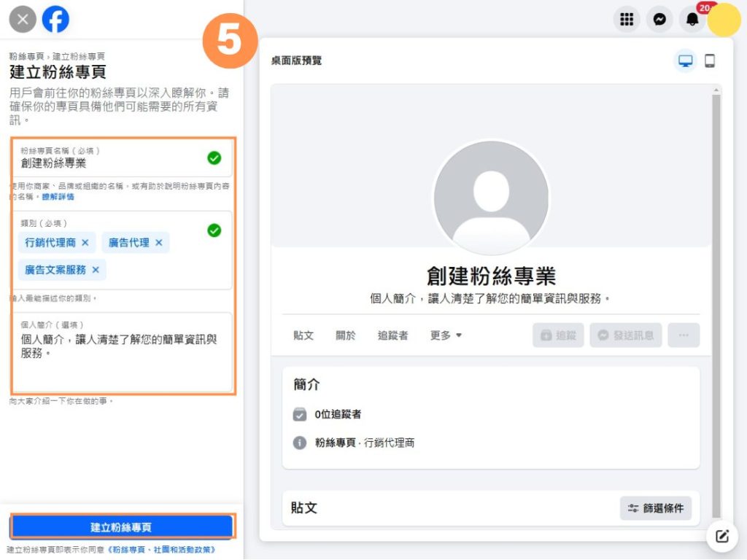Viewport: 747px width, 560px height.
Task: Remove the 行銷代理商 category tag
Action: (x=85, y=243)
